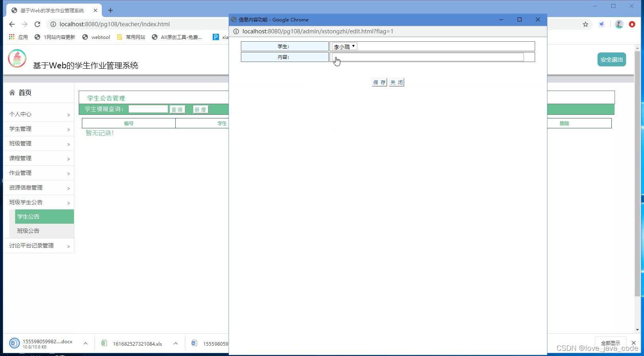The height and width of the screenshot is (356, 644).
Task: Click the 编号 column header
Action: [x=129, y=123]
